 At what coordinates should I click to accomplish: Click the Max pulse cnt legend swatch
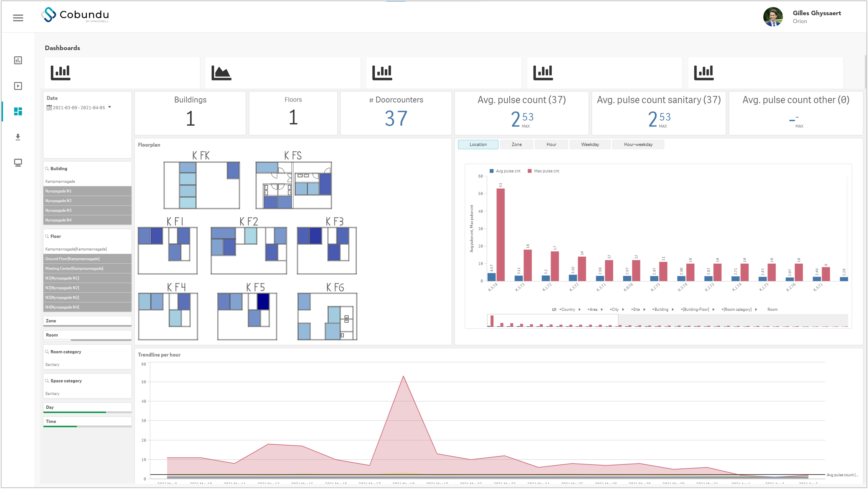coord(530,171)
